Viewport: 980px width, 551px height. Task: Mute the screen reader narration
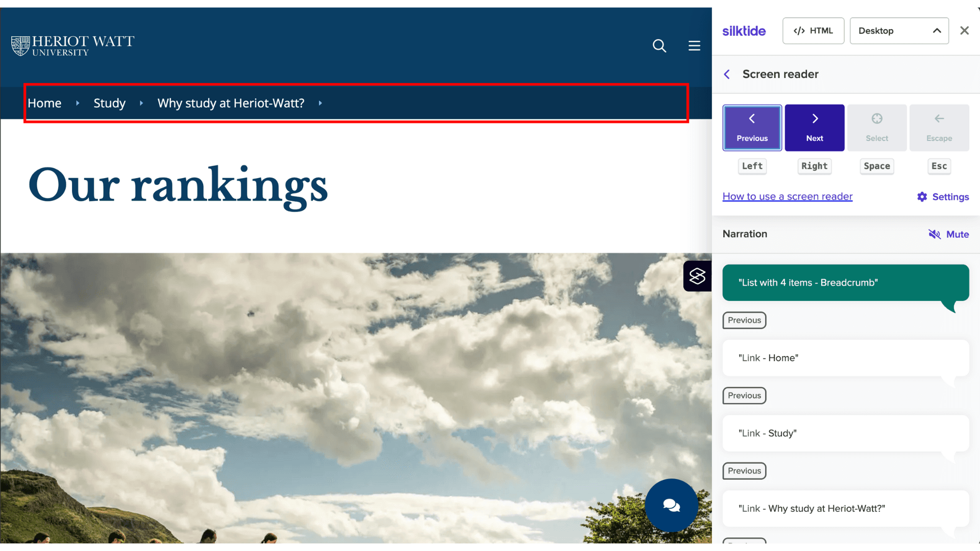949,234
